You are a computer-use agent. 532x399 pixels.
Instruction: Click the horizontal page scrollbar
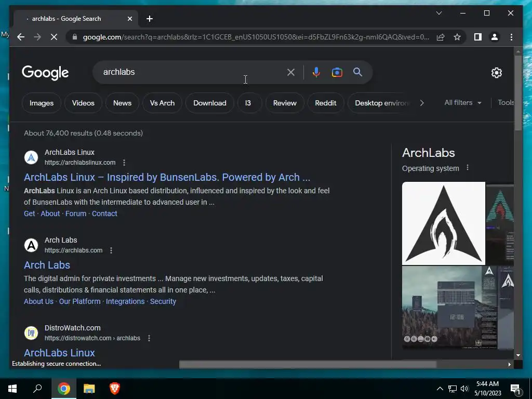tap(308, 365)
